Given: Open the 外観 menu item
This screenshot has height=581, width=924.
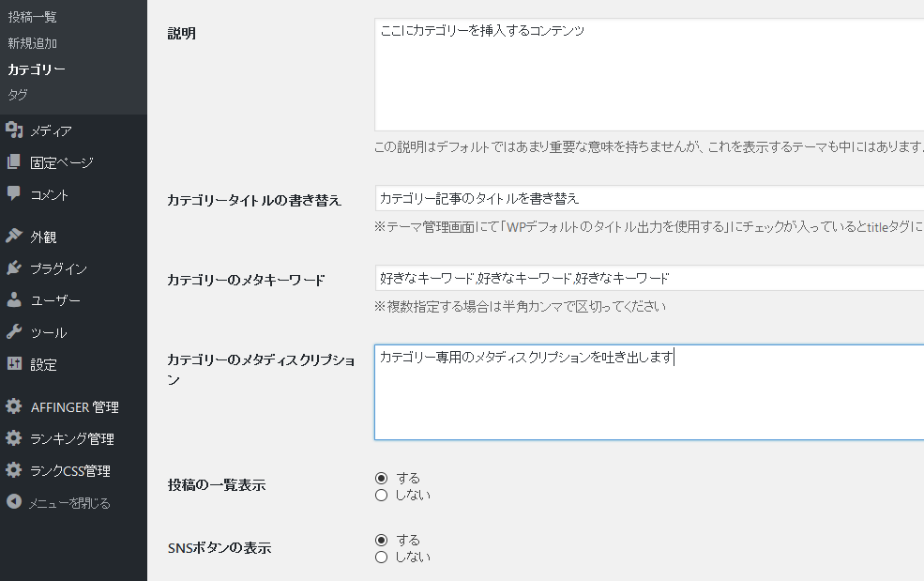Looking at the screenshot, I should point(43,237).
